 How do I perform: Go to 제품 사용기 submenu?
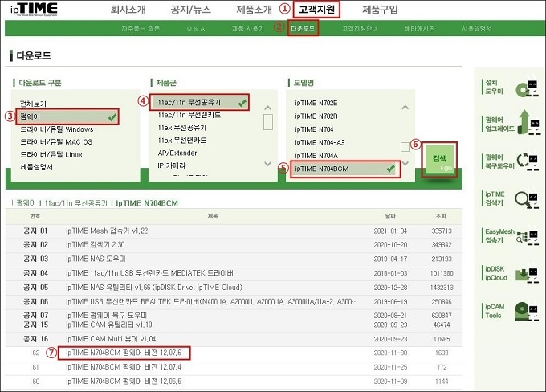(x=248, y=29)
